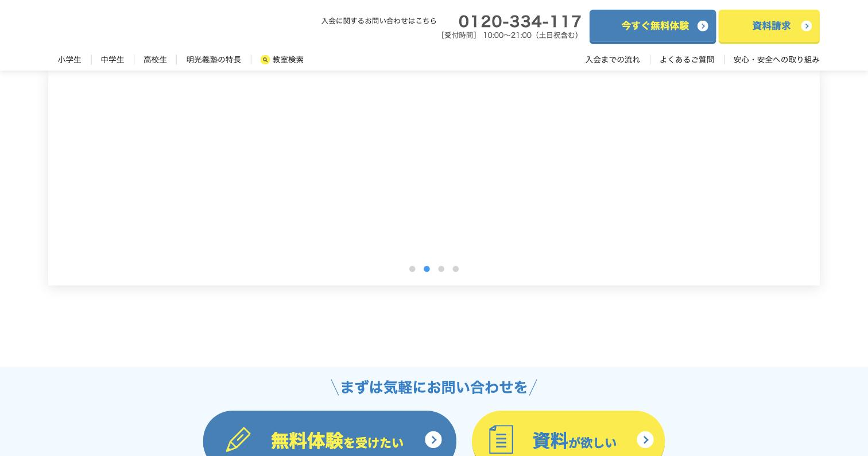Open the 高校生 menu item
The image size is (868, 456).
155,60
